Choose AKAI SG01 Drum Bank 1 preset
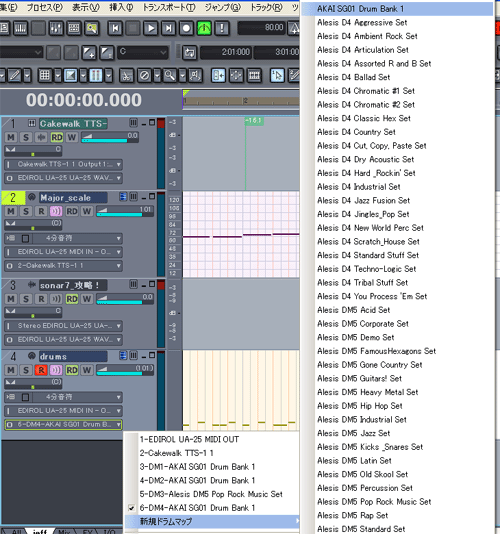500x534 pixels. point(397,9)
